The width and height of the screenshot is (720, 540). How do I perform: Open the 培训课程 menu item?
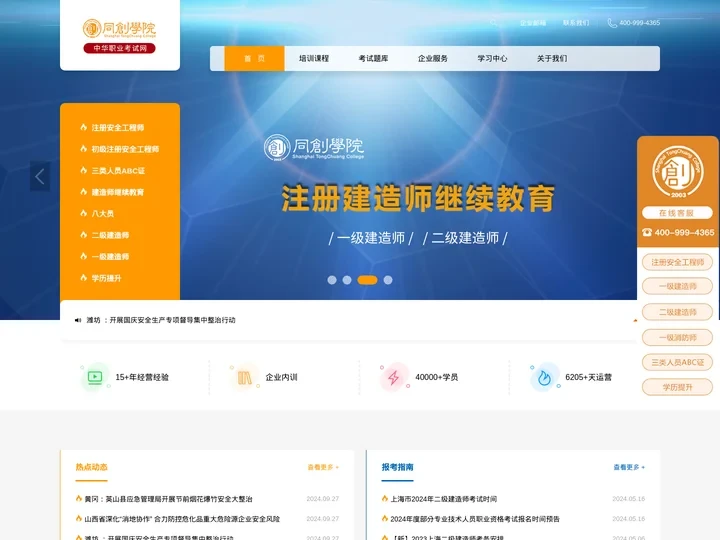coord(314,58)
